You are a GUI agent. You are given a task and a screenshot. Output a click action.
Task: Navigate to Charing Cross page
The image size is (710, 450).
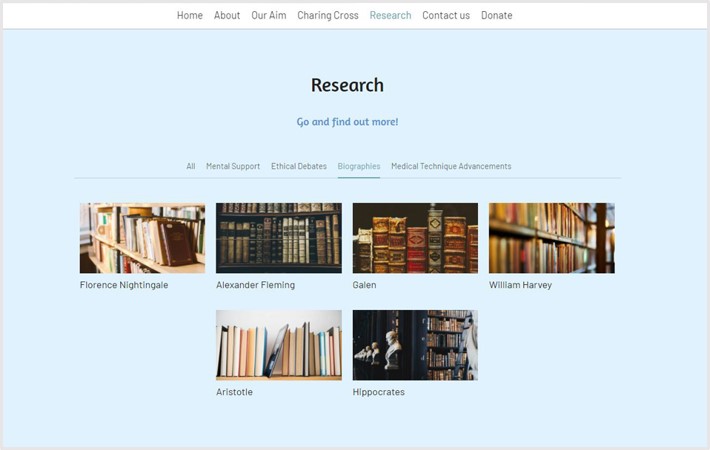[x=327, y=15]
